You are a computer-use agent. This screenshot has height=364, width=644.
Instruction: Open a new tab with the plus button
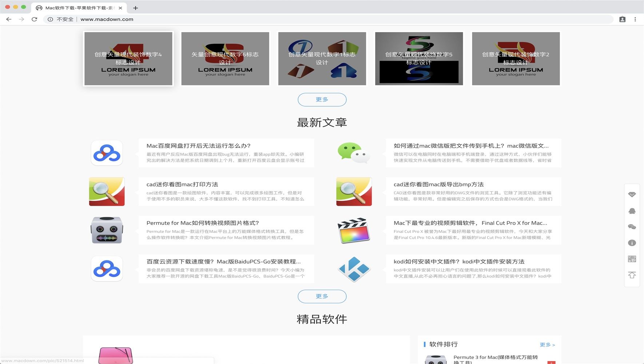pos(135,8)
